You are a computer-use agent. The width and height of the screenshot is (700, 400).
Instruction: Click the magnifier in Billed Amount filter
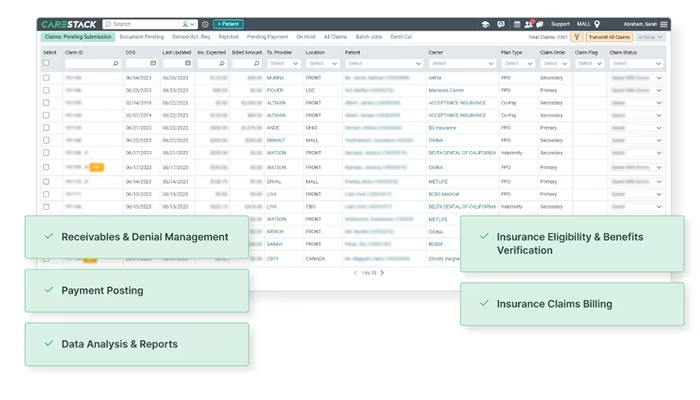(x=257, y=63)
